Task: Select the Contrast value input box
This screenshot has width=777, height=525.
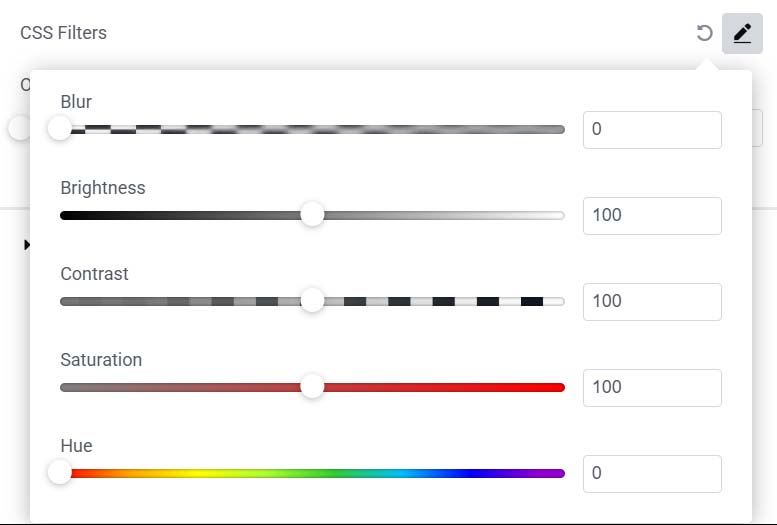Action: coord(651,302)
